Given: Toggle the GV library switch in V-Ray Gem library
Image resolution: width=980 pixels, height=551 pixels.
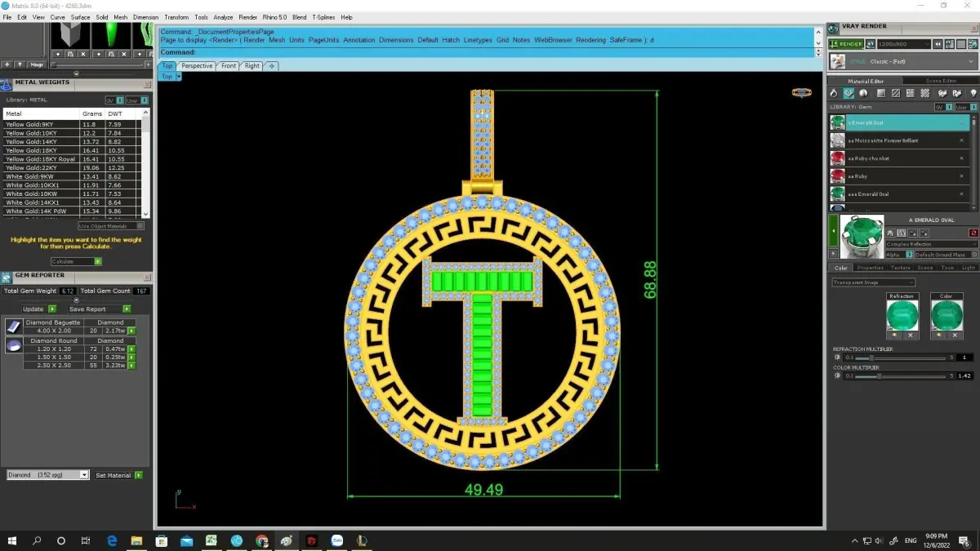Looking at the screenshot, I should (943, 107).
